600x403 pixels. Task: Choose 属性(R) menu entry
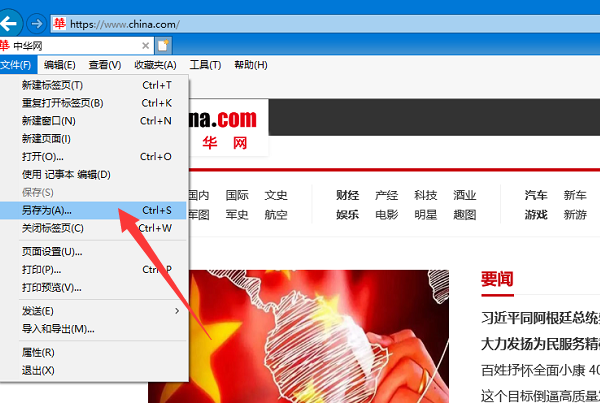tap(93, 352)
